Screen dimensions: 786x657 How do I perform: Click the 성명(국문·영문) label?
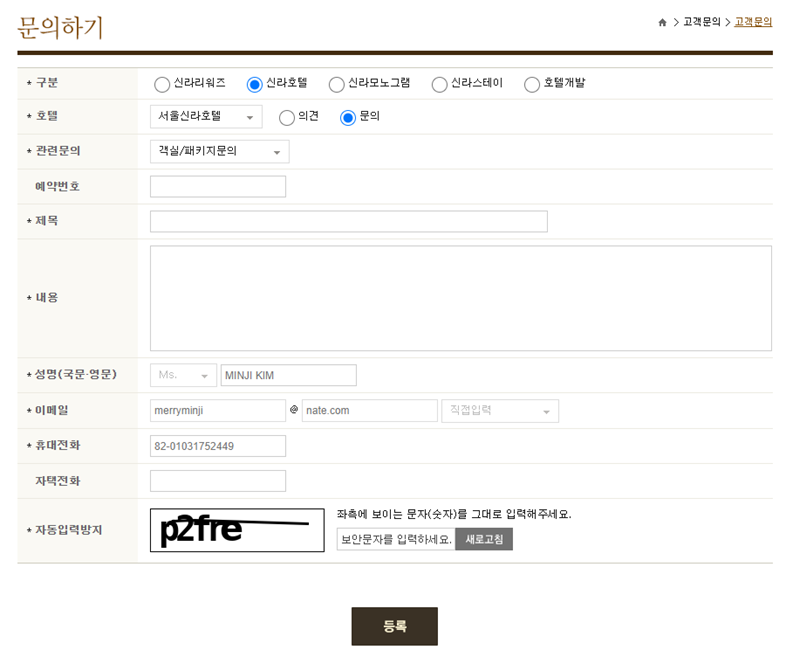point(75,374)
